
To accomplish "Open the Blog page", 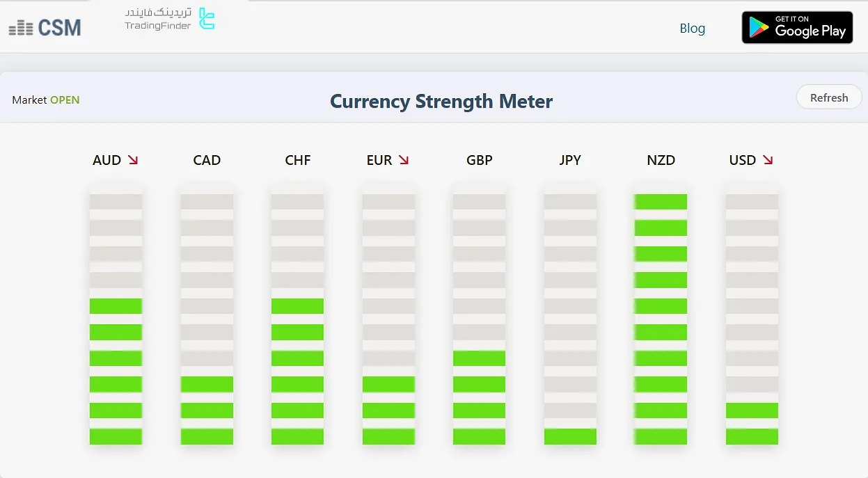I will coord(692,29).
